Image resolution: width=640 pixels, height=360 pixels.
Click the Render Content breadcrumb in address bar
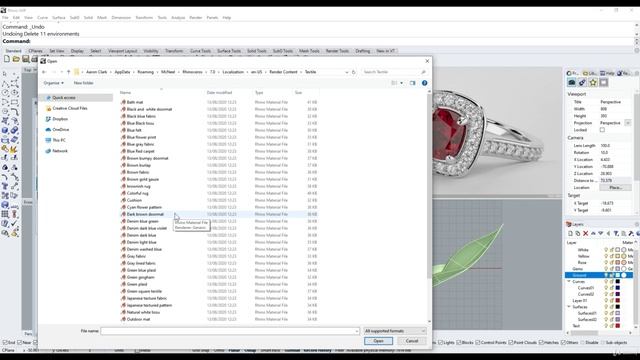coord(283,72)
